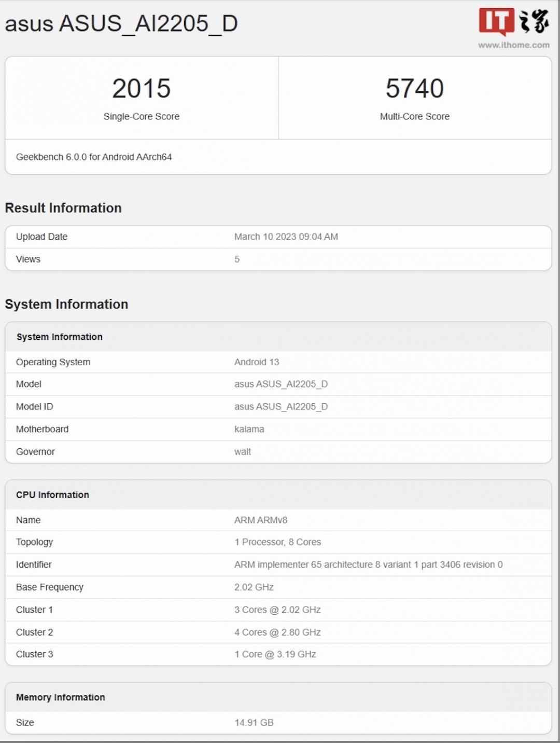Viewport: 560px width, 743px height.
Task: Select the 5740 Multi-Core Score
Action: coord(414,89)
